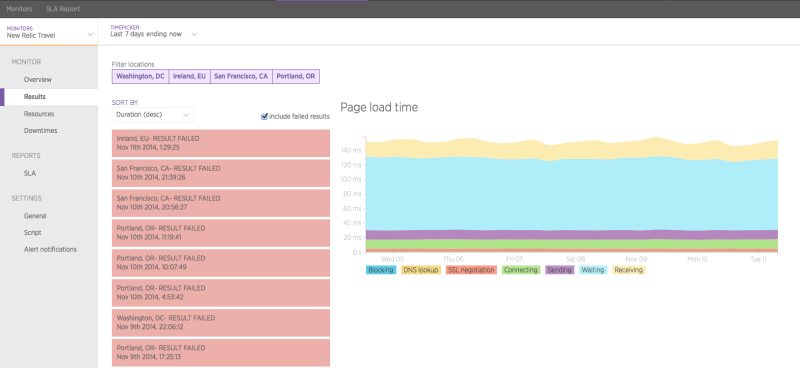800x368 pixels.
Task: Toggle the San Francisco, CA location filter
Action: point(241,77)
